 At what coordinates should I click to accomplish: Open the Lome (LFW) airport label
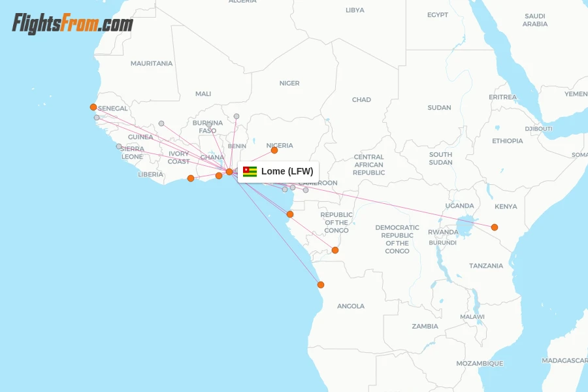(278, 172)
